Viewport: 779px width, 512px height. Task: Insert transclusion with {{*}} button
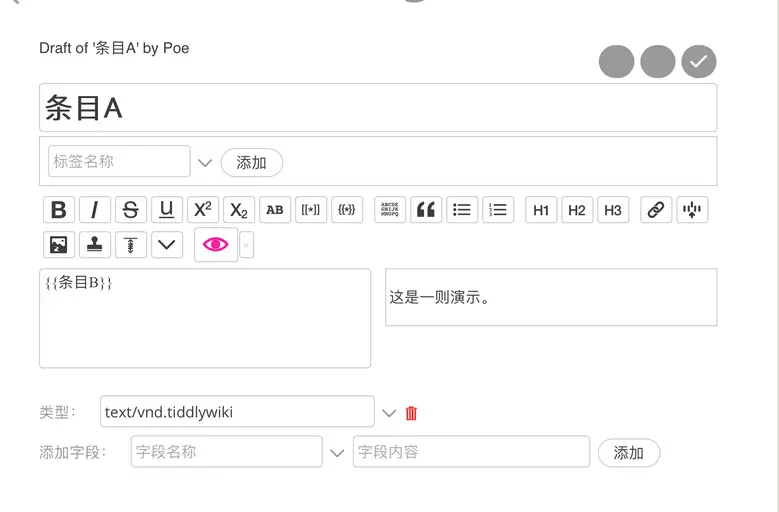(x=347, y=210)
